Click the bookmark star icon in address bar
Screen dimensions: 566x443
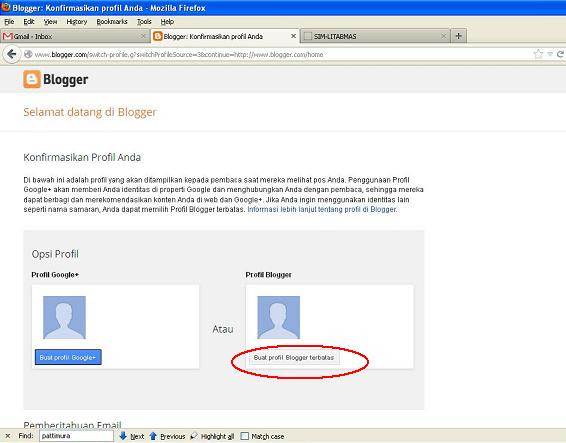point(538,55)
